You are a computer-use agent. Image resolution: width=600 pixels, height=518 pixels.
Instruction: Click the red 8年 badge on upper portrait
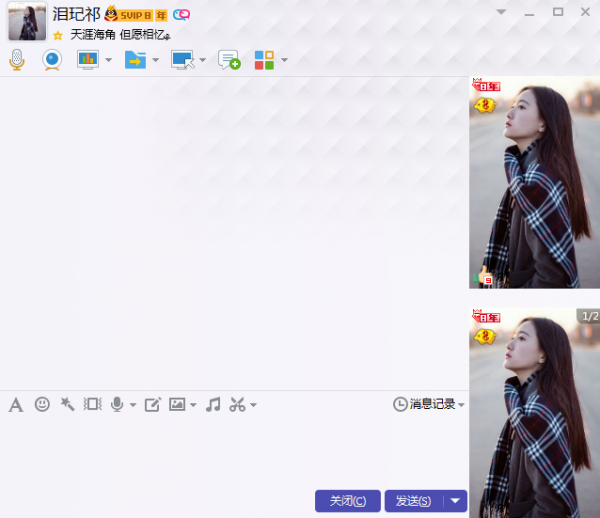click(x=486, y=85)
